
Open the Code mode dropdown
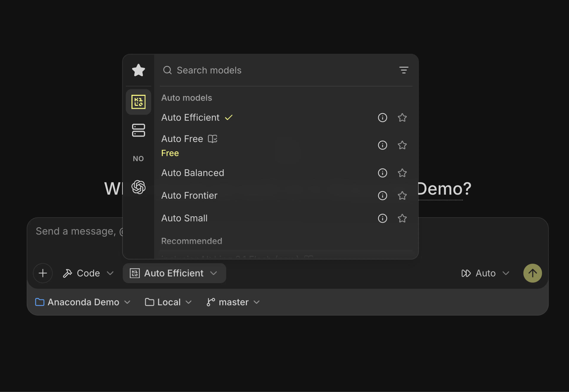(88, 273)
